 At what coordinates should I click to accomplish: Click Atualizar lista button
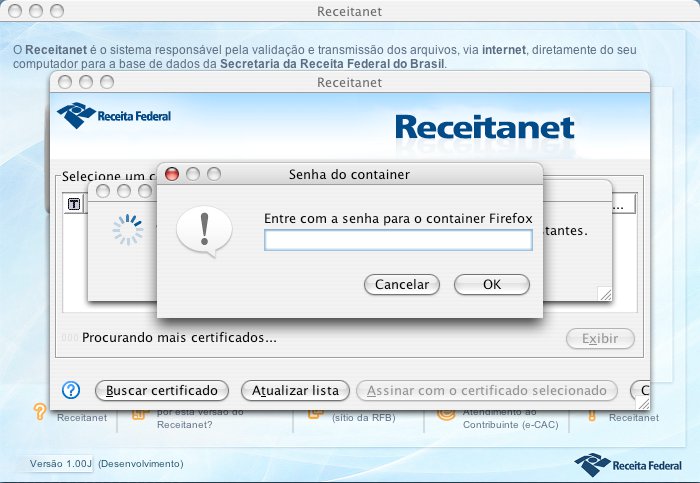click(x=295, y=391)
